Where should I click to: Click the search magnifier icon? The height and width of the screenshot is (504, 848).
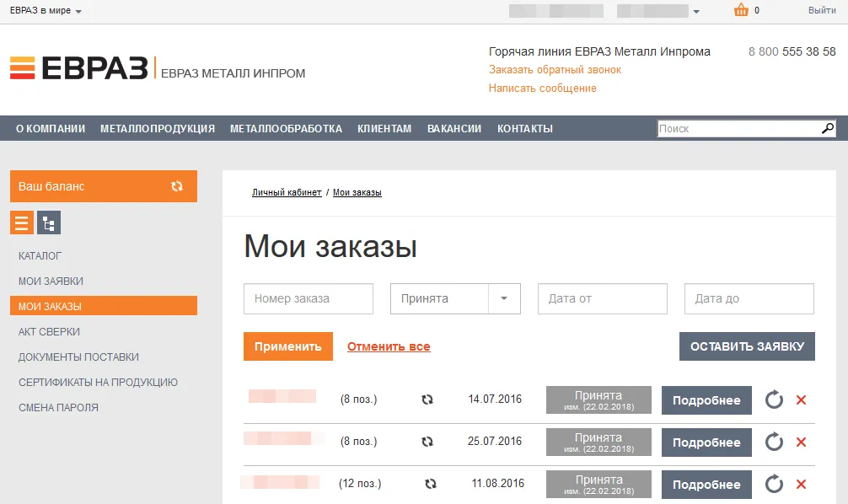coord(827,129)
